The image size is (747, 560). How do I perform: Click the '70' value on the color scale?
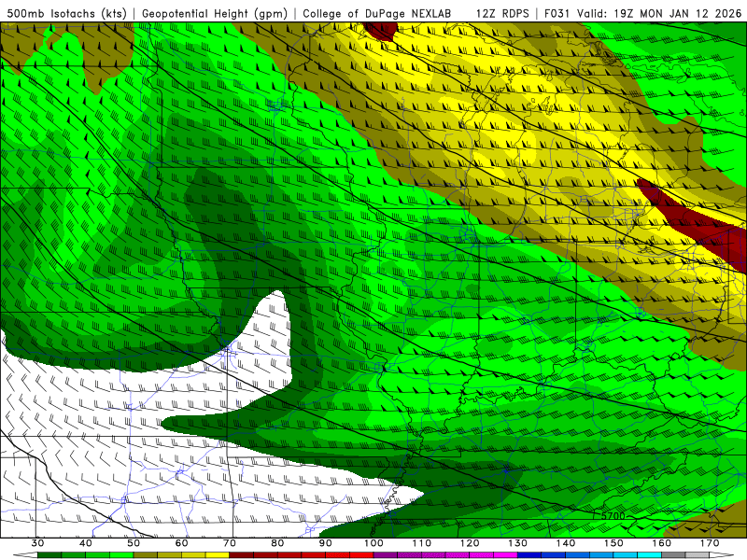click(x=230, y=543)
